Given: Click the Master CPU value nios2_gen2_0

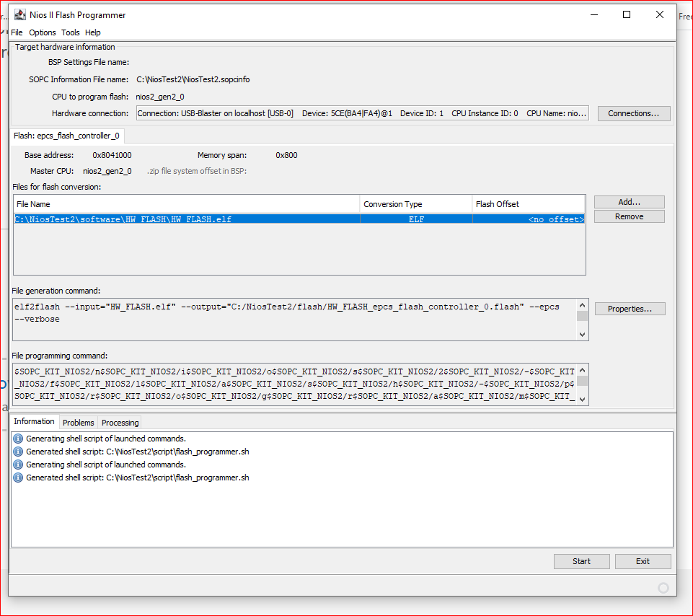Looking at the screenshot, I should [107, 171].
